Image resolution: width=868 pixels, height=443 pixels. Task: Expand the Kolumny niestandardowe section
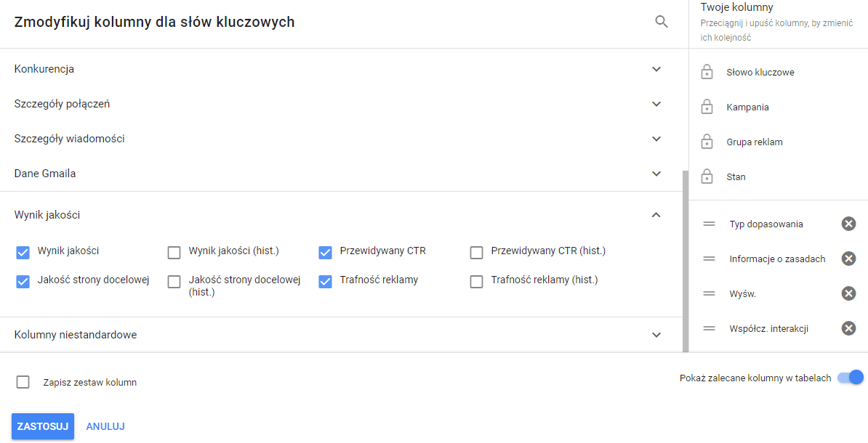click(656, 335)
